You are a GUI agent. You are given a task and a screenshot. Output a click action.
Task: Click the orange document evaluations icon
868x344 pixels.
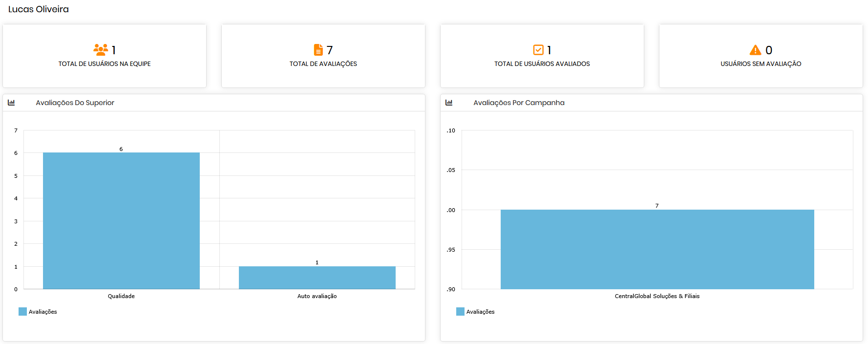(318, 50)
